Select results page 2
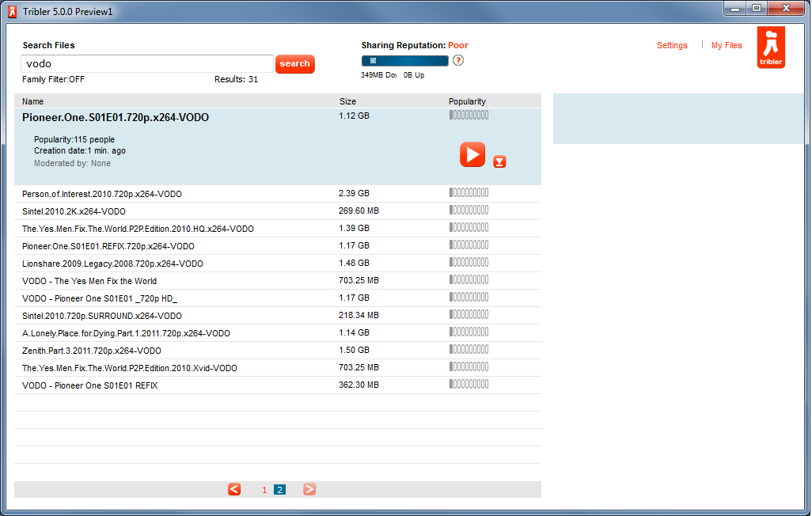The image size is (812, 516). pyautogui.click(x=279, y=490)
